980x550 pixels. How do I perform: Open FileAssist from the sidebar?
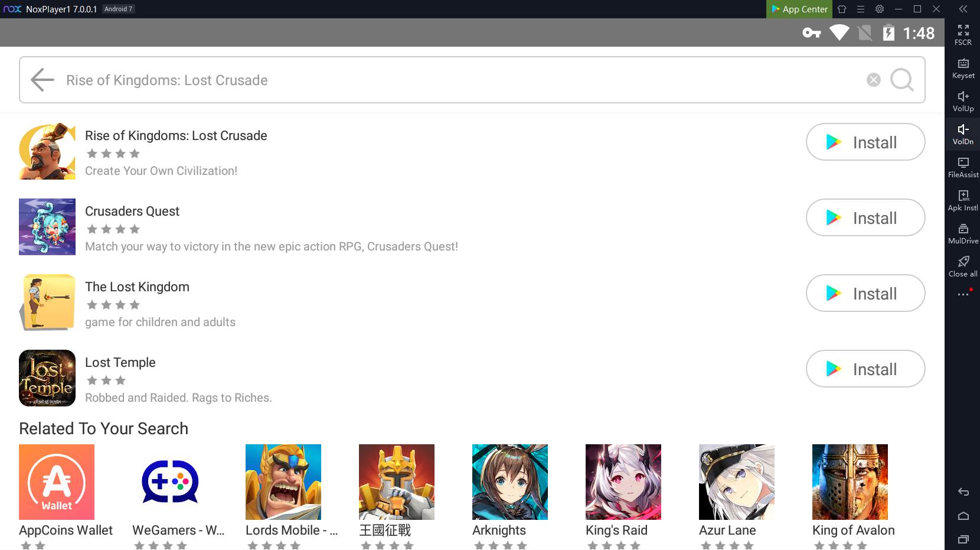coord(963,167)
